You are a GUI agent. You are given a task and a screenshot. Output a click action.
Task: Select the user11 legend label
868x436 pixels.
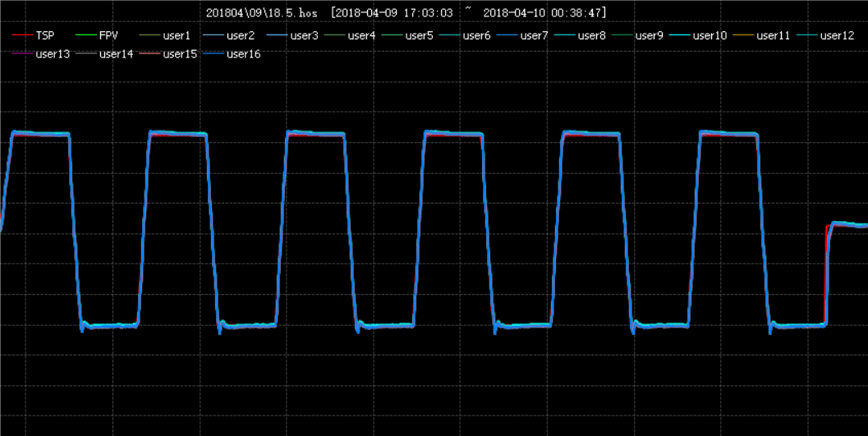click(x=774, y=35)
